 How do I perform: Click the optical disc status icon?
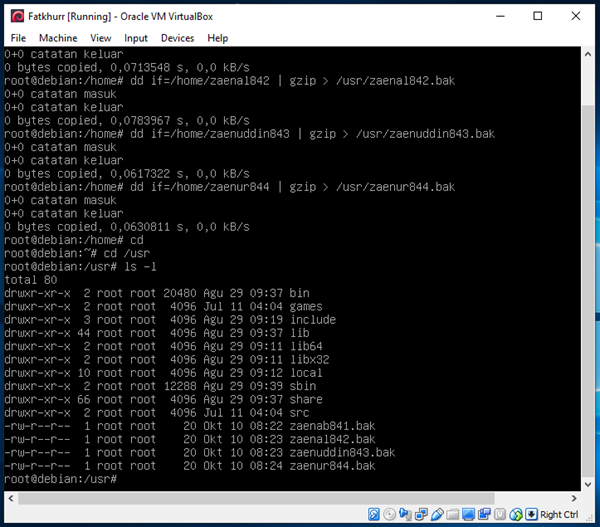point(390,514)
